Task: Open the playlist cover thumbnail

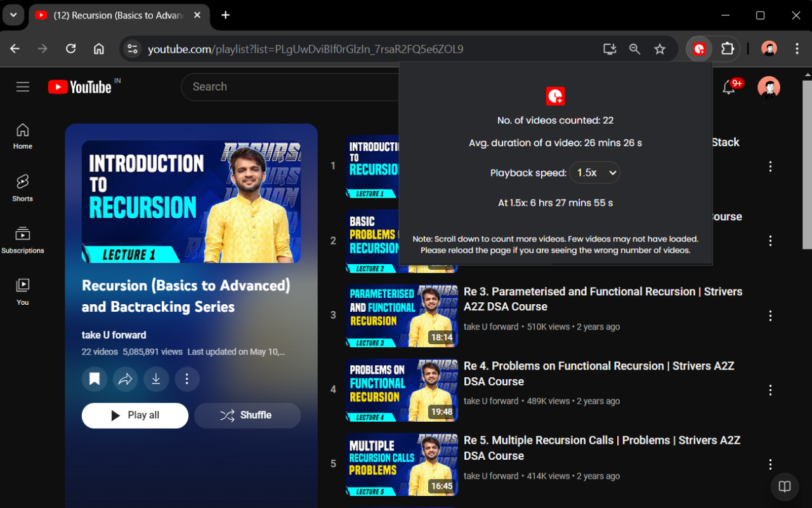Action: point(191,201)
